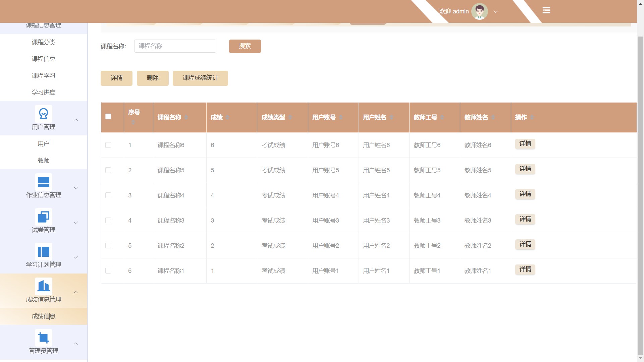Check the row for 课程名称3

pos(108,221)
